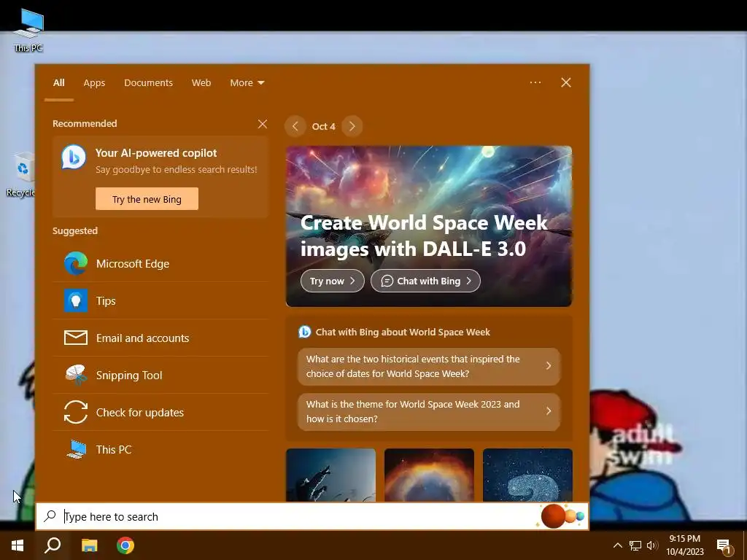Click Your AI-powered copilot heading
The height and width of the screenshot is (560, 747).
pos(156,153)
